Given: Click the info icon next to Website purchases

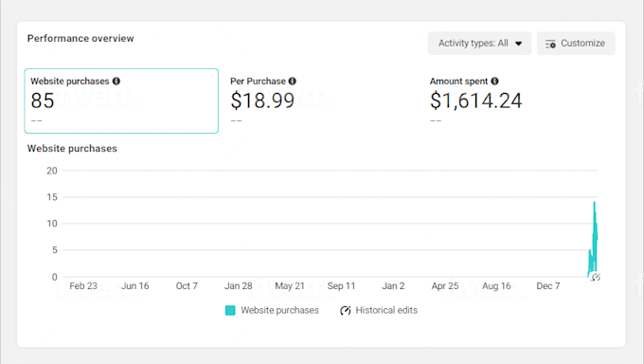Looking at the screenshot, I should (x=116, y=81).
